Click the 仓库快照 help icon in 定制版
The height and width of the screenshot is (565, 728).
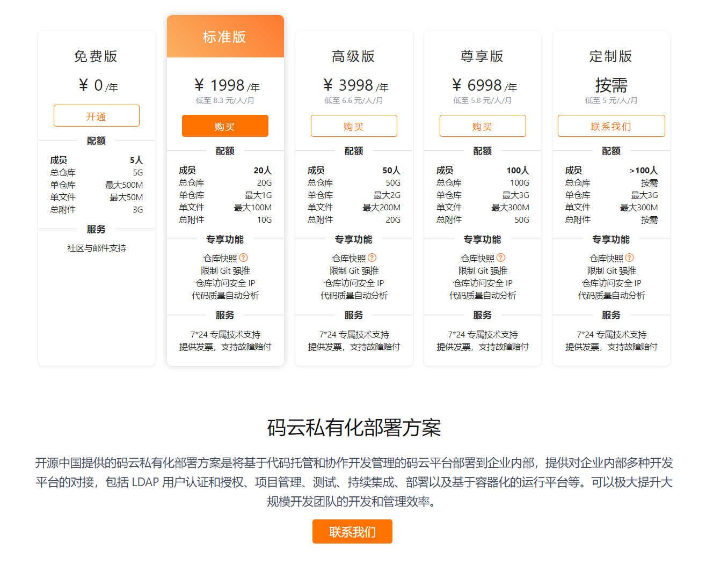[x=630, y=258]
